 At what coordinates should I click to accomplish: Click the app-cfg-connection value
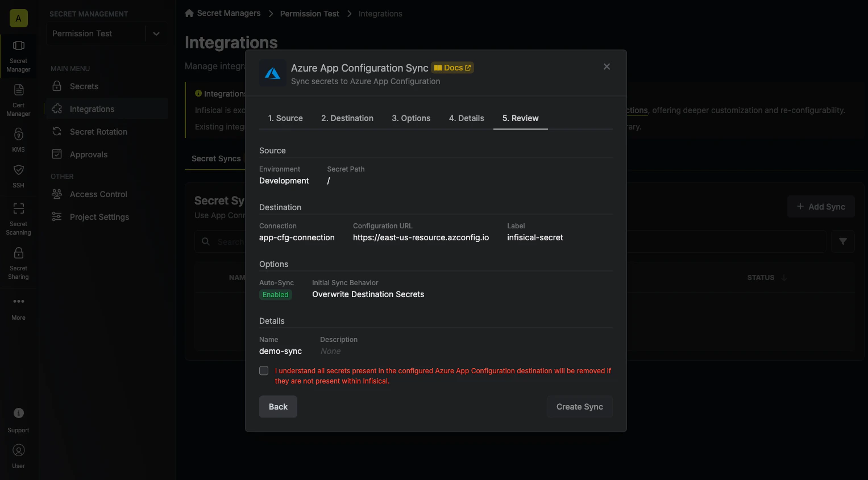(x=297, y=237)
